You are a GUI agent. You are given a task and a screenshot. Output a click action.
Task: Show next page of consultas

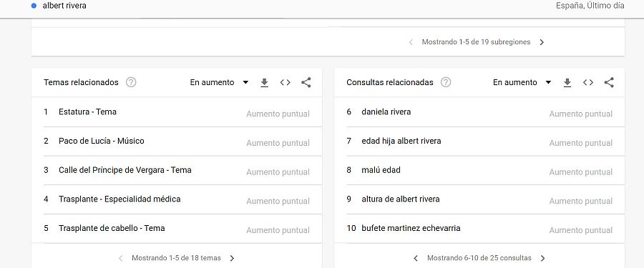coord(543,258)
